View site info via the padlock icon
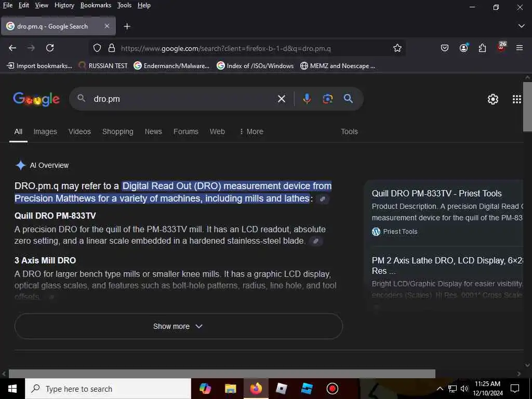This screenshot has height=399, width=532. click(x=112, y=48)
